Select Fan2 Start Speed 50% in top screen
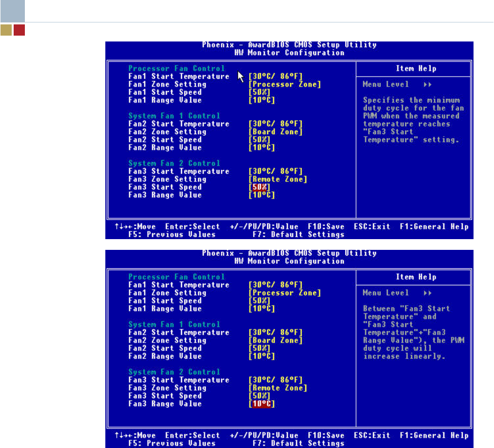494x448 pixels. click(x=259, y=140)
